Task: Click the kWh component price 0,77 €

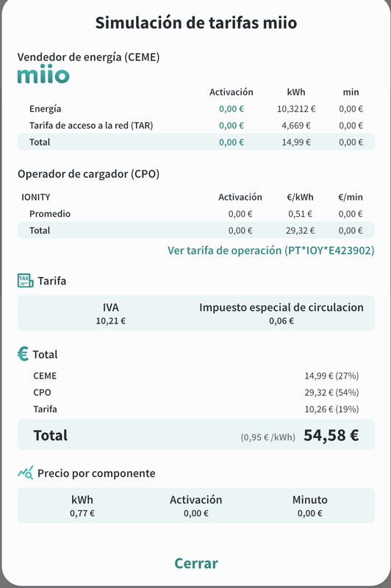Action: click(x=82, y=513)
